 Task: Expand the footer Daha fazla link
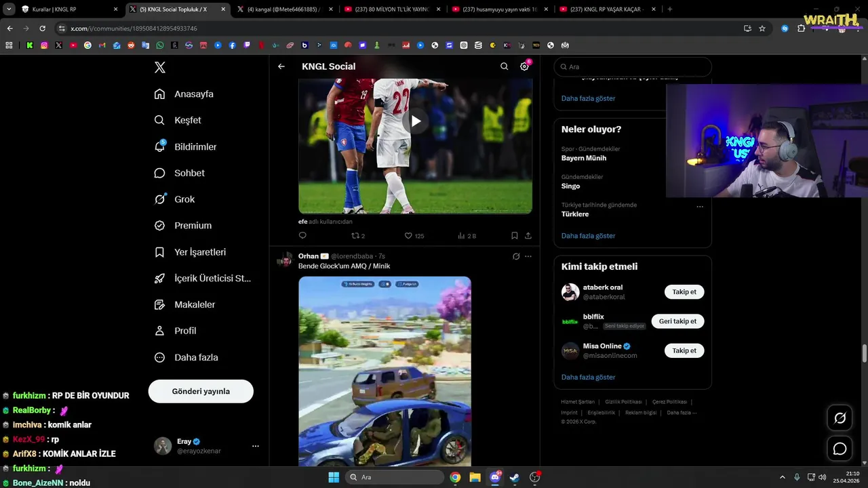(x=682, y=413)
